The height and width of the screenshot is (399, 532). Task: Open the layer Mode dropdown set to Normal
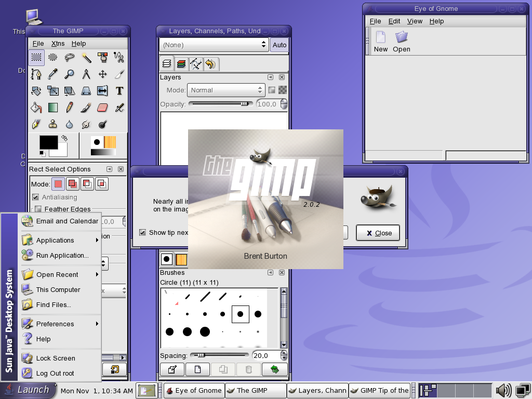click(x=226, y=90)
